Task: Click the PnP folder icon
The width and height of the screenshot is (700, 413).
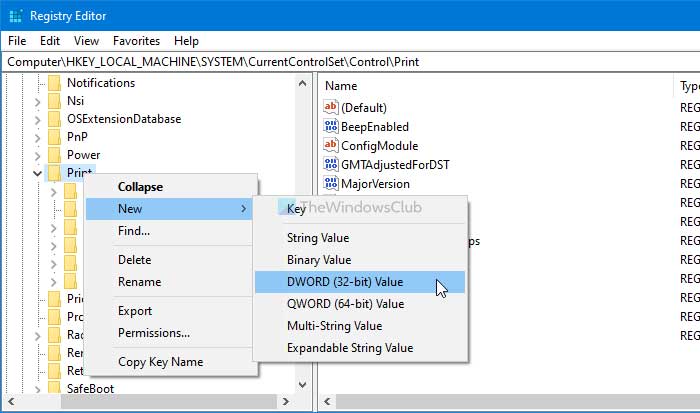Action: click(54, 137)
